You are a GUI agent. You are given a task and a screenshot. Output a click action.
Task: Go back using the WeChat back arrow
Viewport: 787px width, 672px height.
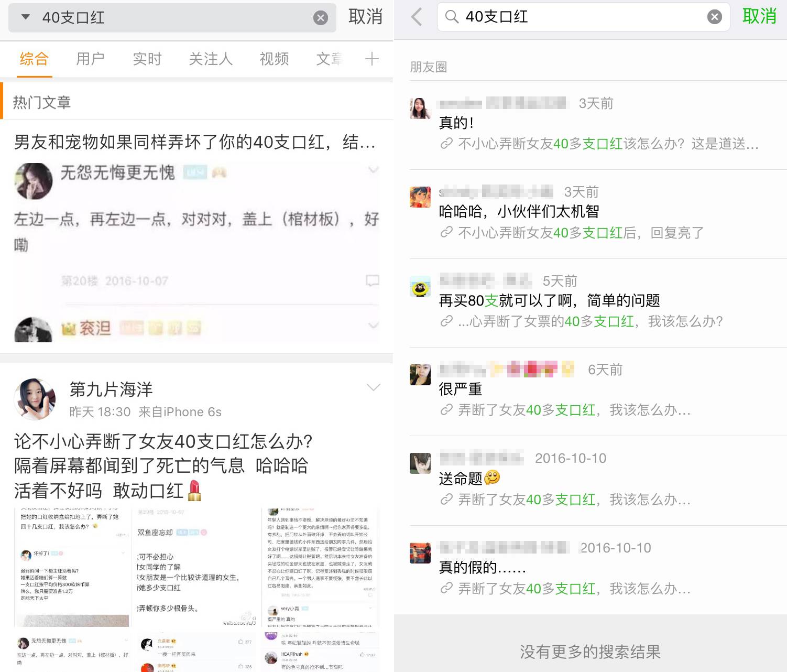point(417,17)
